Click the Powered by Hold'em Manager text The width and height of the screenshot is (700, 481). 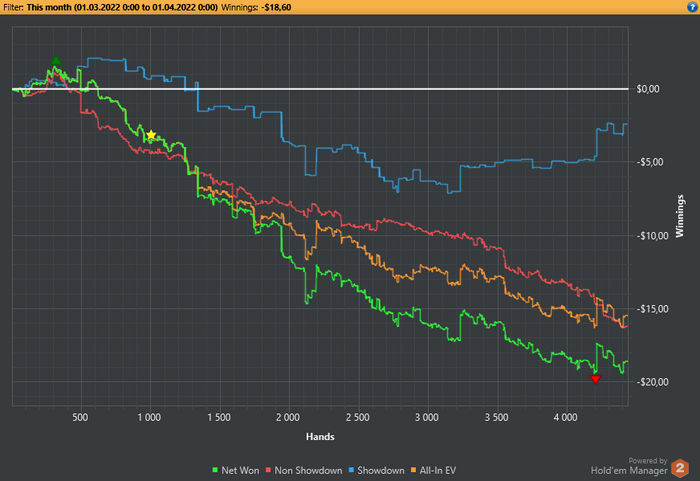(x=629, y=466)
